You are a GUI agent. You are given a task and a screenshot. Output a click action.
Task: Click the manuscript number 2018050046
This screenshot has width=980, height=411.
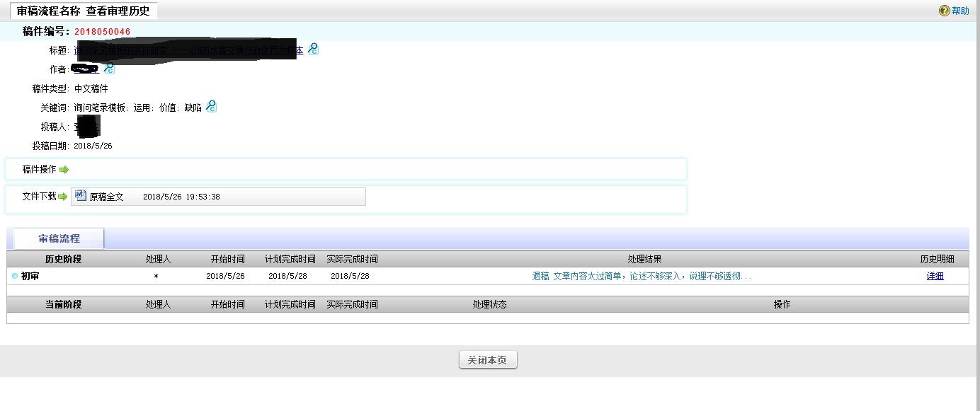click(x=103, y=32)
